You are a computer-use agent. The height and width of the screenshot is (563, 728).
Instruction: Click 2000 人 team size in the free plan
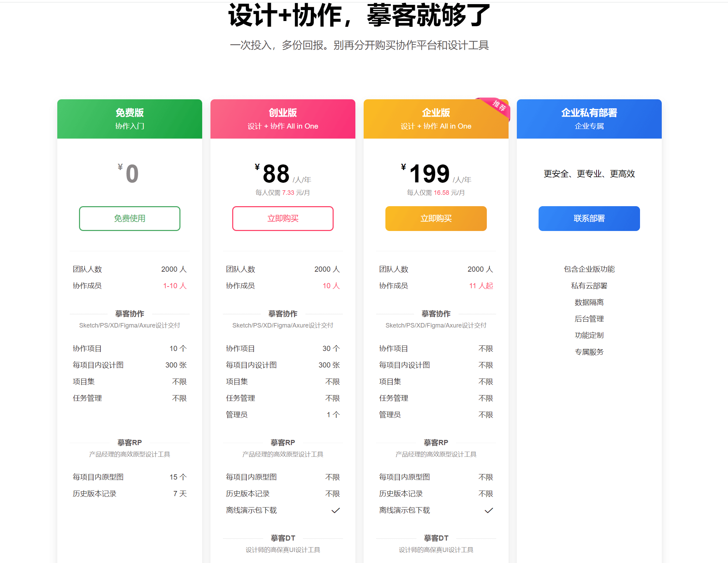pyautogui.click(x=174, y=269)
